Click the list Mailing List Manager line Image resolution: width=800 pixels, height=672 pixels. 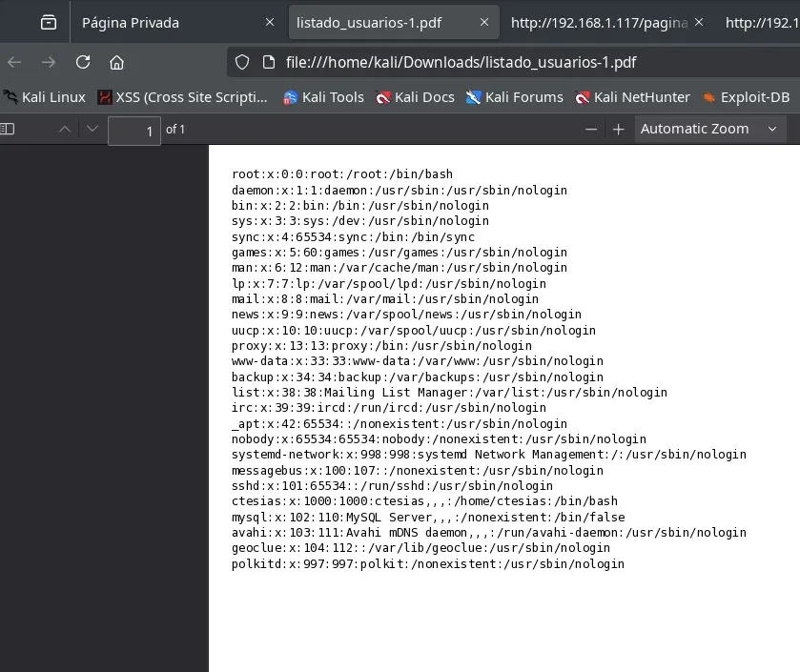[x=449, y=392]
